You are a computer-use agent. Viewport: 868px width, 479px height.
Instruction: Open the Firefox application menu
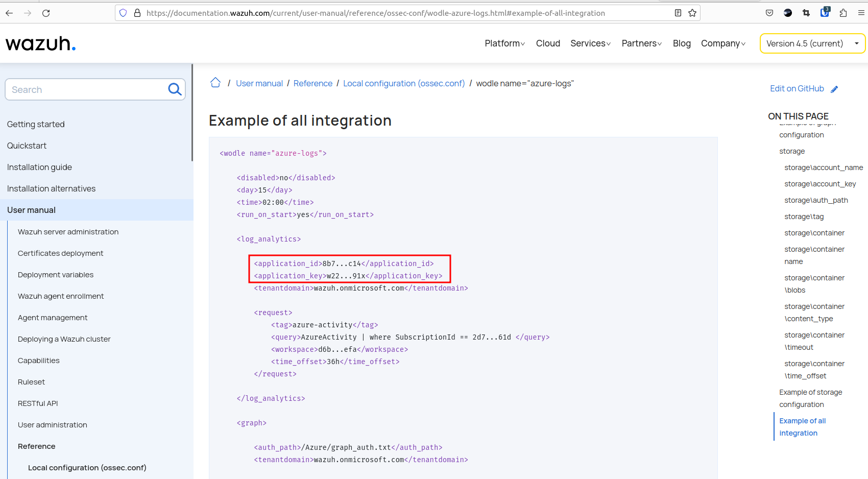coord(862,13)
